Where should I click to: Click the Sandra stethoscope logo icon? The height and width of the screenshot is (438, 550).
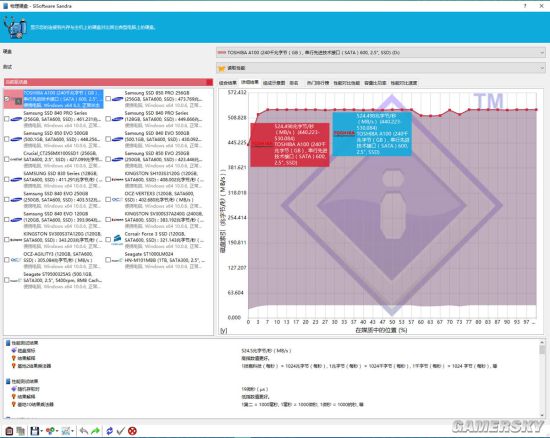point(15,27)
